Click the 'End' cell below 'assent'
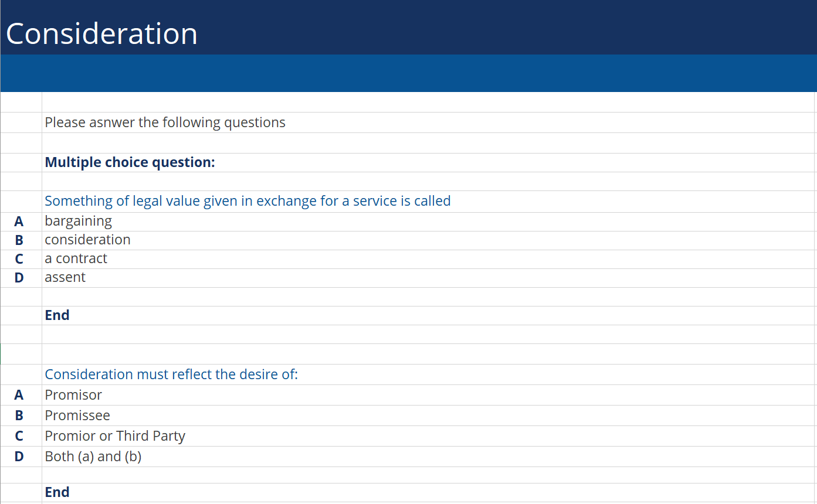The width and height of the screenshot is (817, 504). tap(57, 315)
